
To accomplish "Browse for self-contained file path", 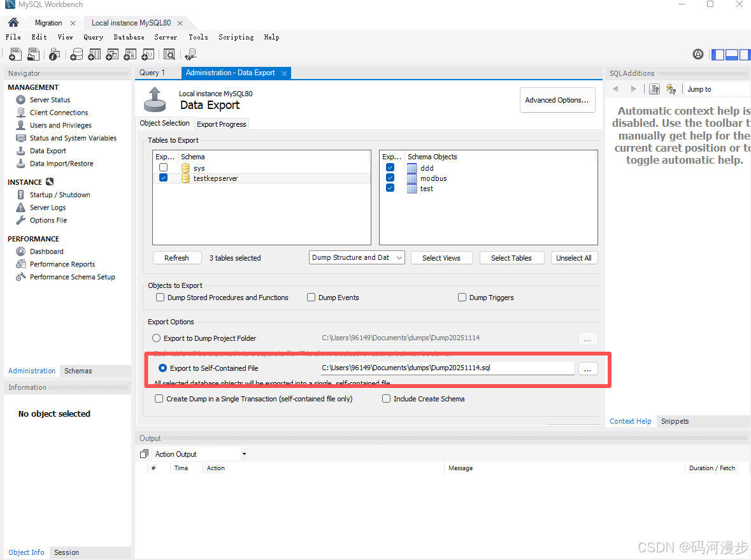I will (588, 368).
